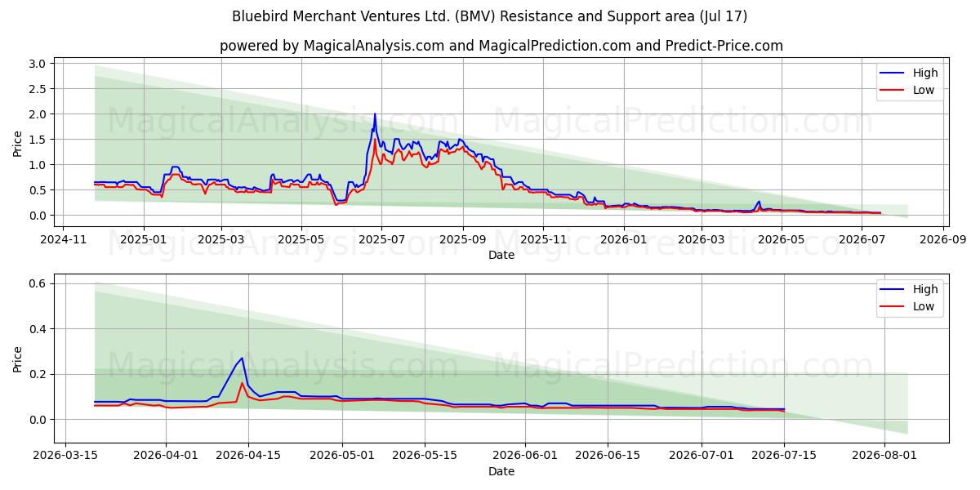The width and height of the screenshot is (980, 490).
Task: Click the '0.2' y-axis tick in bottom chart
Action: (37, 375)
